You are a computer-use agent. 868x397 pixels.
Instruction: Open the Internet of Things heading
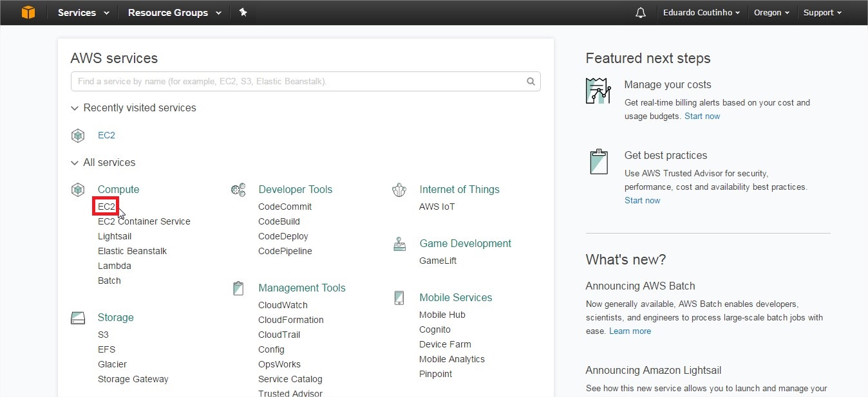pos(459,189)
